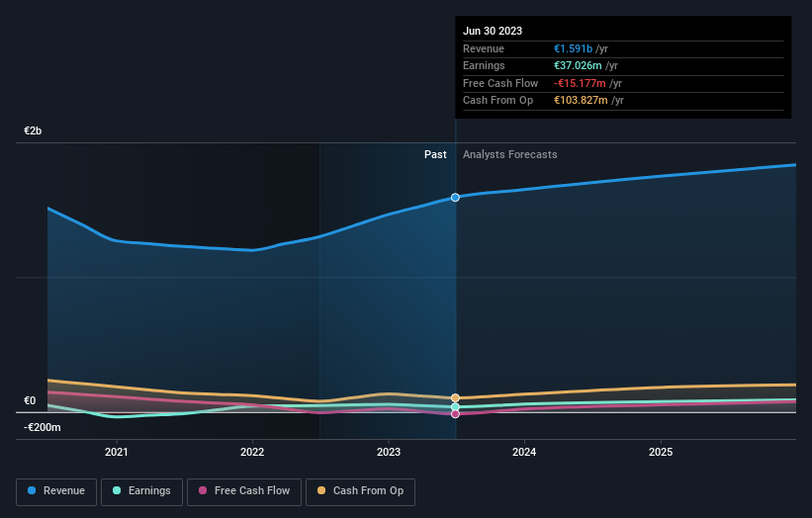Click the Earnings row label in tooltip

pyautogui.click(x=484, y=65)
